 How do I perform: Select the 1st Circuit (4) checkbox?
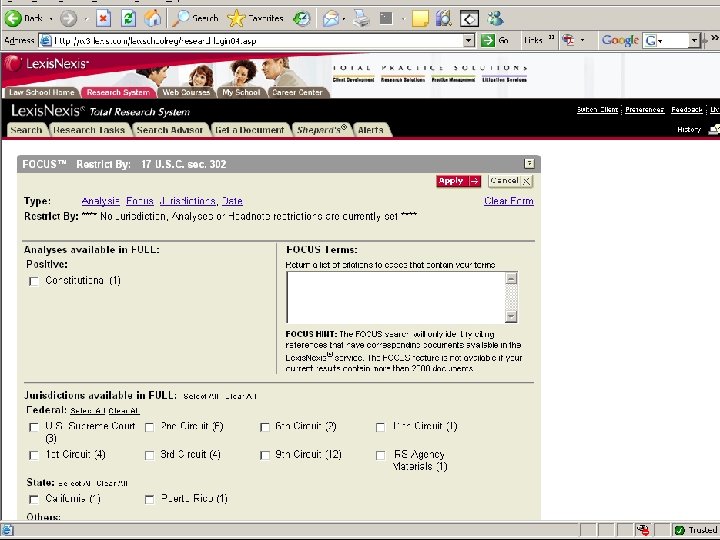(x=34, y=455)
